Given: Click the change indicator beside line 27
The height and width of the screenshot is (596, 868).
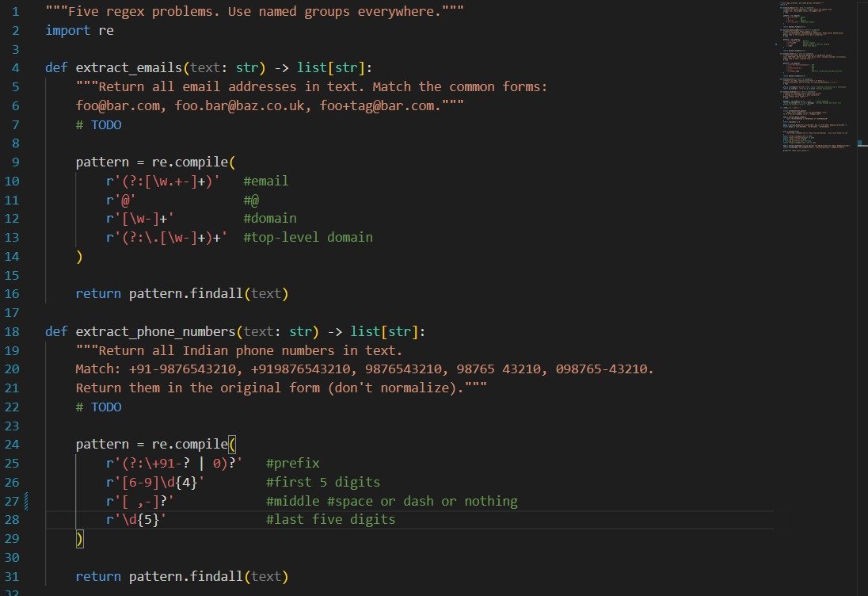Looking at the screenshot, I should click(26, 501).
